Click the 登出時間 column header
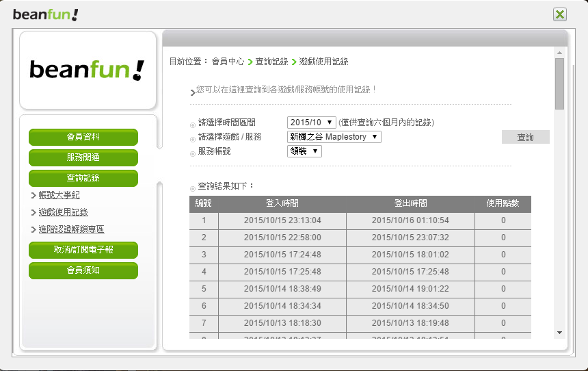 coord(410,203)
